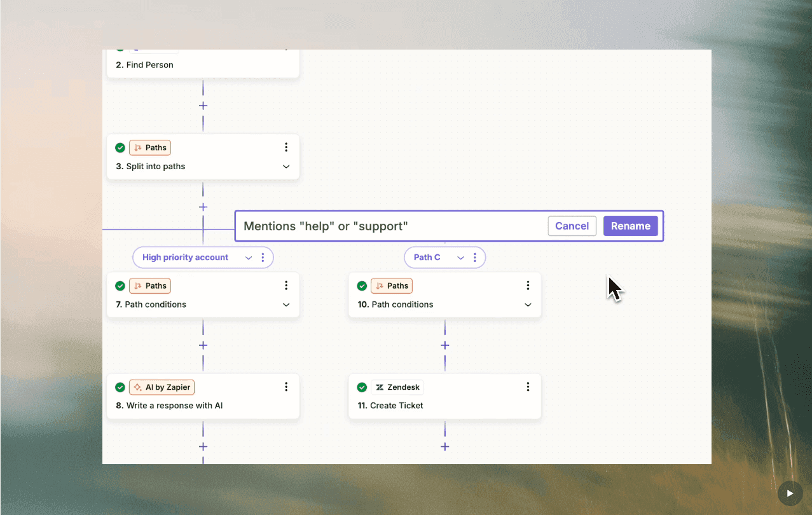Click the plus icon below Create Ticket
Viewport: 812px width, 515px height.
coord(444,446)
